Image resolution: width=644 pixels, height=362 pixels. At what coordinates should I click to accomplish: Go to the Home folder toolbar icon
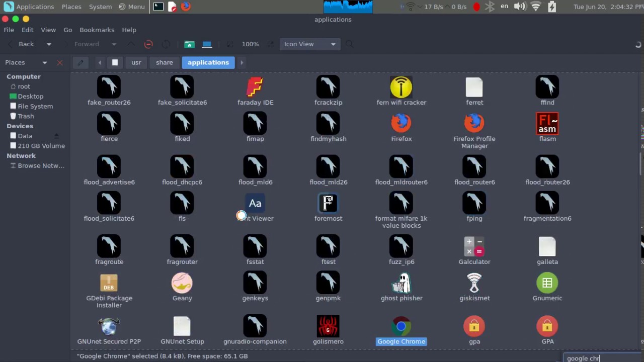[x=189, y=44]
